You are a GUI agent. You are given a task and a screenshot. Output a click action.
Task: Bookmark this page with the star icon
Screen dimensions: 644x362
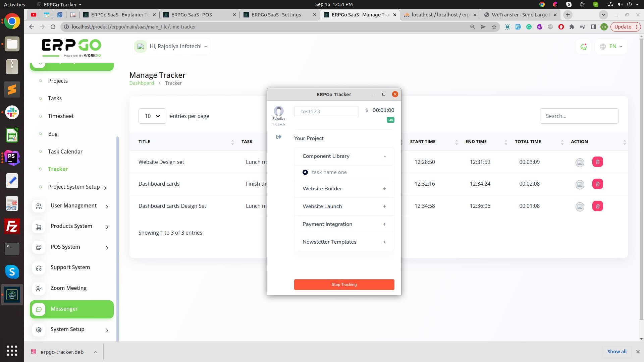[494, 27]
